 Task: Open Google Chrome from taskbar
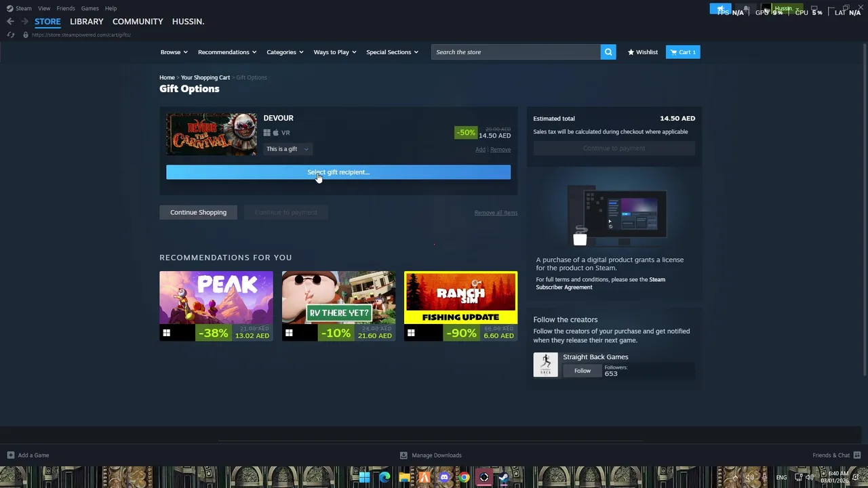[x=464, y=477]
